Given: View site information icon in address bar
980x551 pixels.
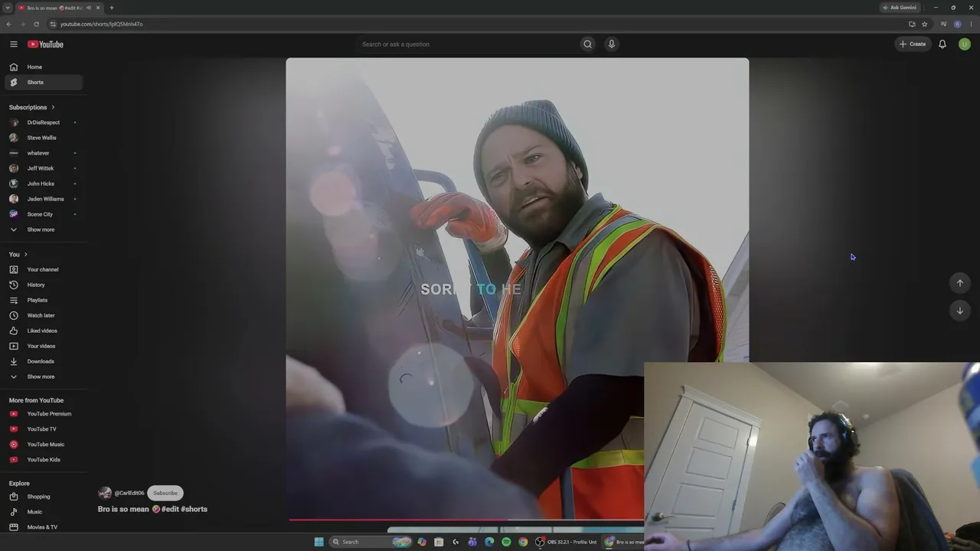Looking at the screenshot, I should (x=53, y=24).
